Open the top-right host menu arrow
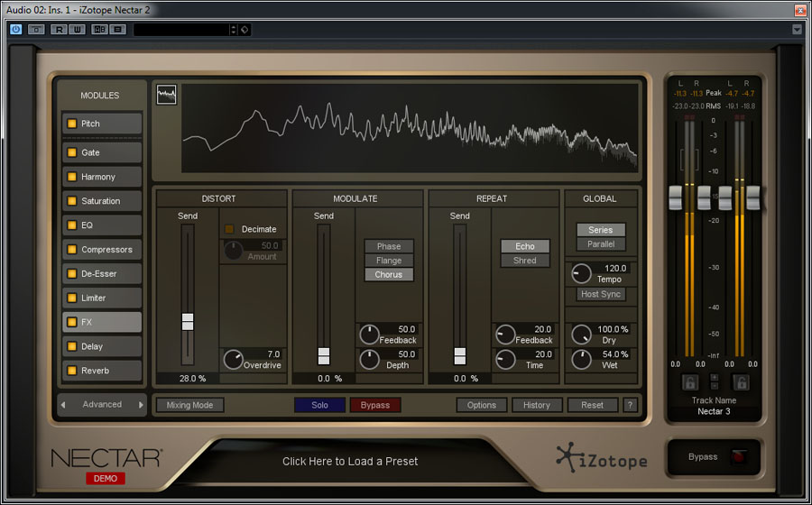Image resolution: width=812 pixels, height=505 pixels. tap(797, 30)
